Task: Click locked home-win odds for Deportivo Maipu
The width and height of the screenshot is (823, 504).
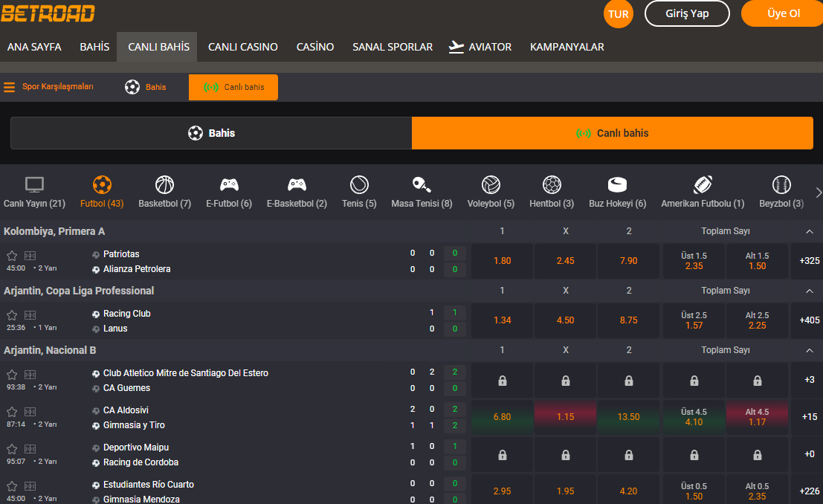Action: [503, 455]
